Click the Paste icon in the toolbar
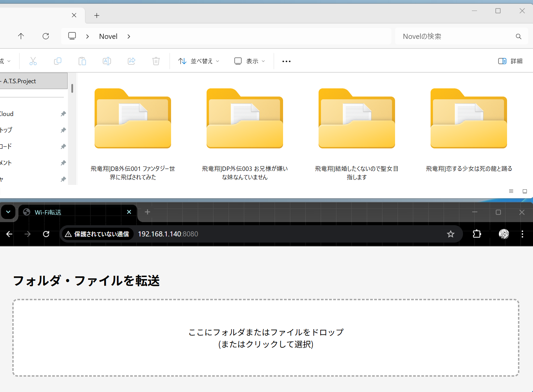The height and width of the screenshot is (392, 533). point(82,61)
